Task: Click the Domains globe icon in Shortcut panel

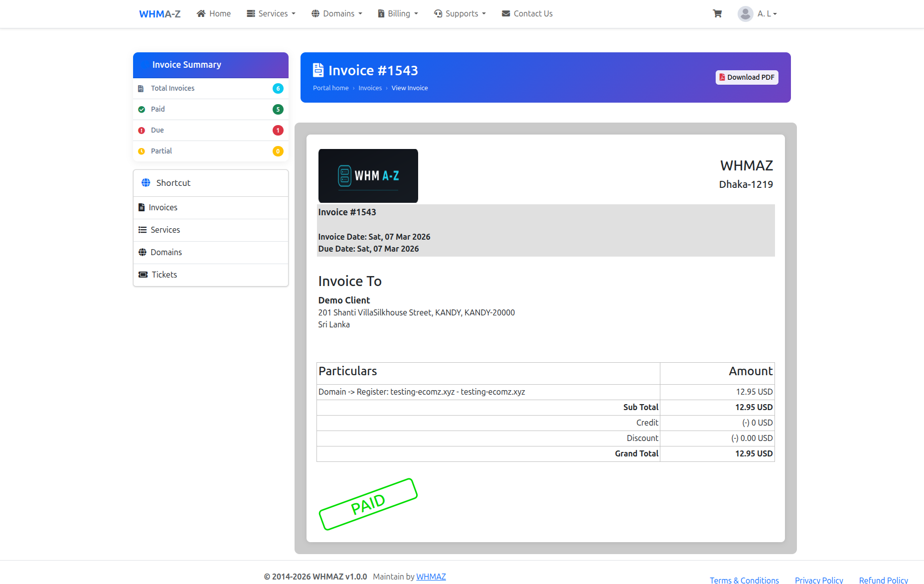Action: (x=142, y=252)
